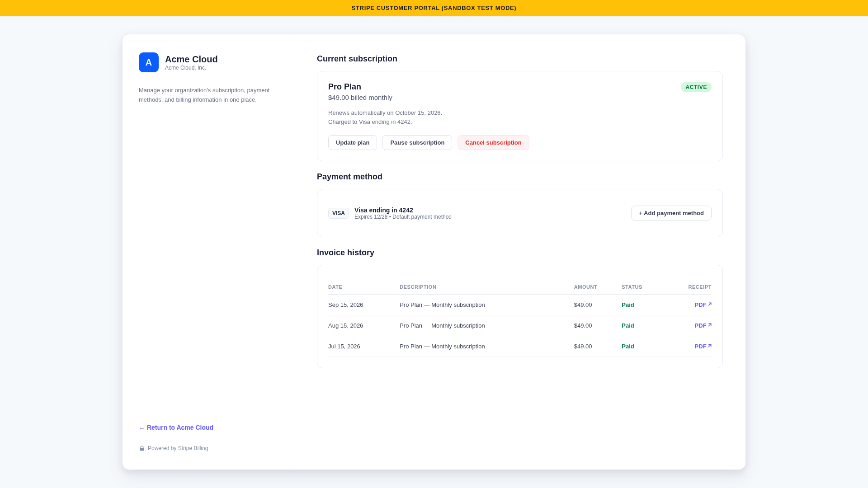Click the Sep 15 row subscription description
This screenshot has height=488, width=868.
pos(442,305)
